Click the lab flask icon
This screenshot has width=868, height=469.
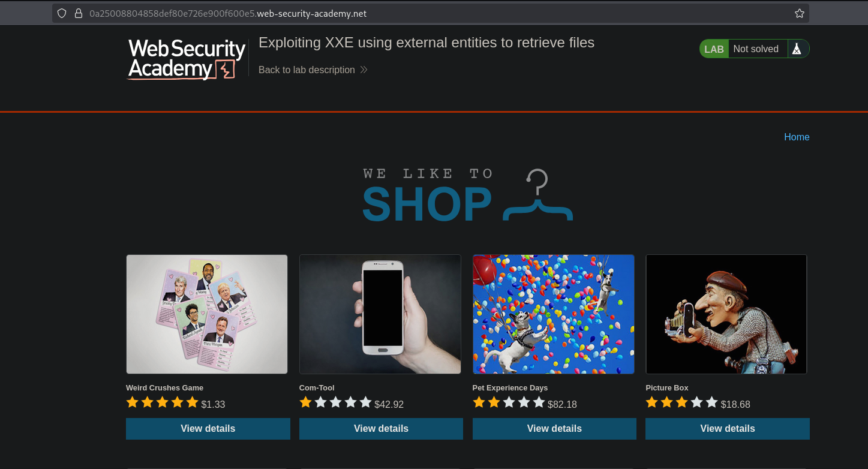click(797, 49)
